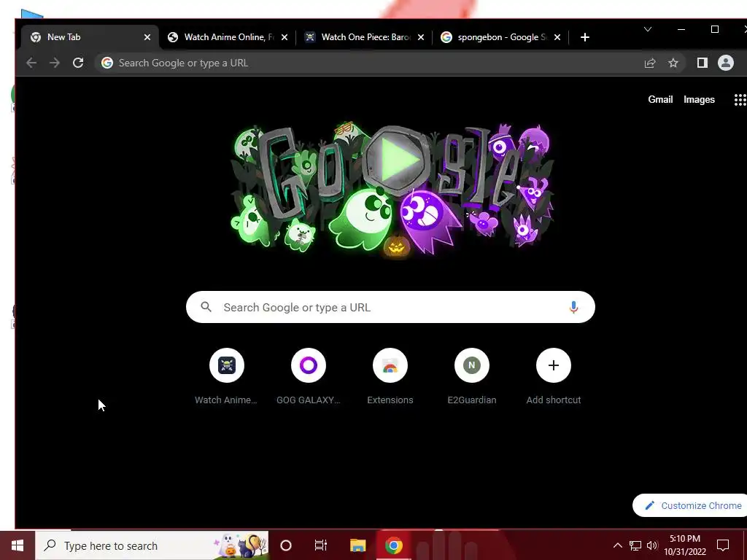The width and height of the screenshot is (747, 560).
Task: Close the Watch One Piece tab
Action: click(421, 37)
